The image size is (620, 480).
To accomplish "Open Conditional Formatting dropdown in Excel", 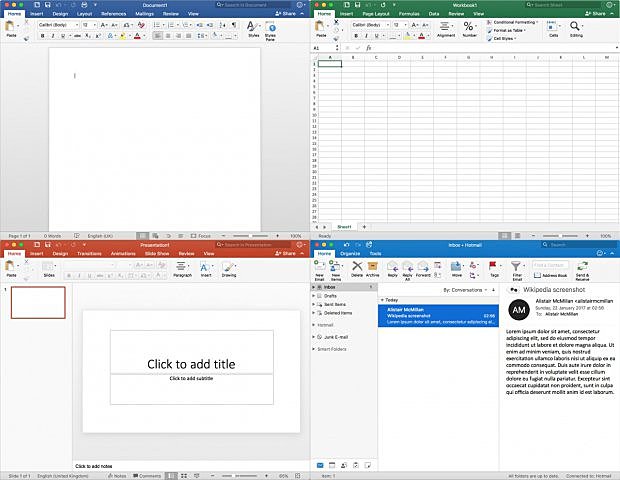I will [x=513, y=22].
